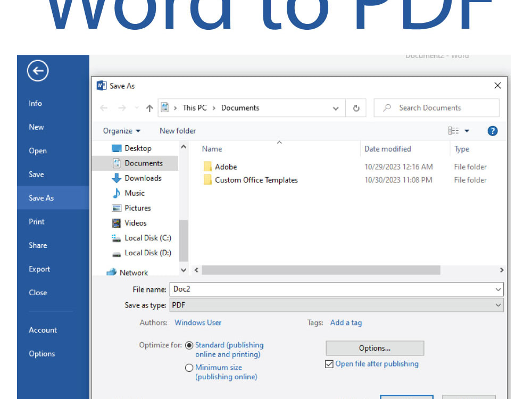Open recent locations dropdown next to forward arrow
This screenshot has height=399, width=532.
[136, 108]
